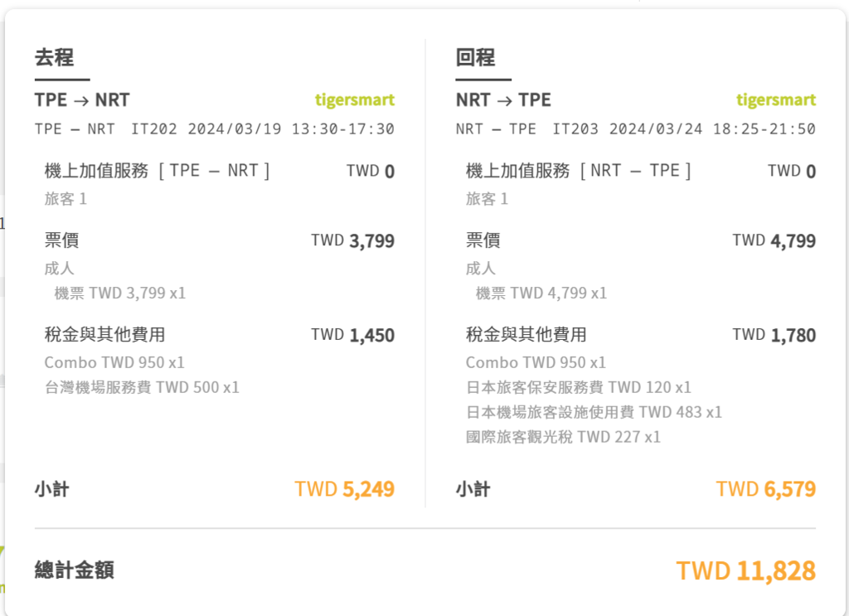Select the 去程 section heading

point(54,57)
